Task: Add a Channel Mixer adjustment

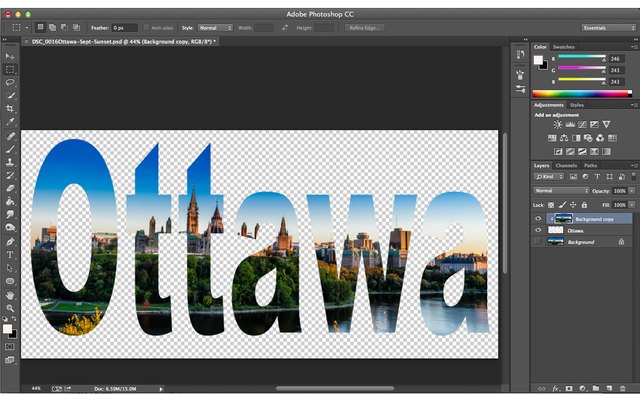Action: [x=600, y=138]
